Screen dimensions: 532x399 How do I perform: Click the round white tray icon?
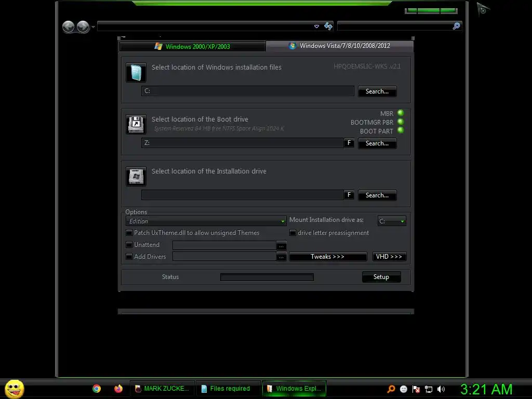(403, 389)
